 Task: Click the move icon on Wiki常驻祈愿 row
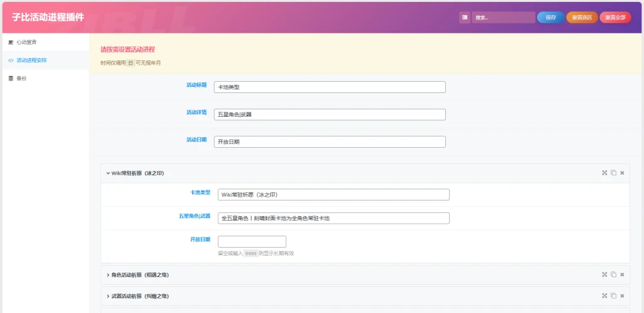pos(604,173)
